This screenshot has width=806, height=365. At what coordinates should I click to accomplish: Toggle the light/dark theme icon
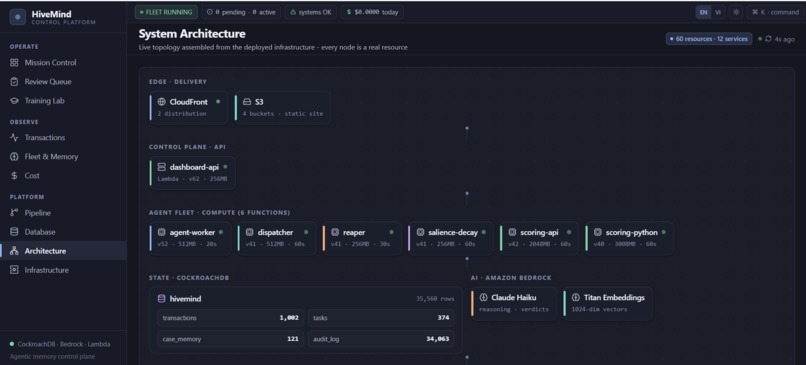tap(736, 12)
